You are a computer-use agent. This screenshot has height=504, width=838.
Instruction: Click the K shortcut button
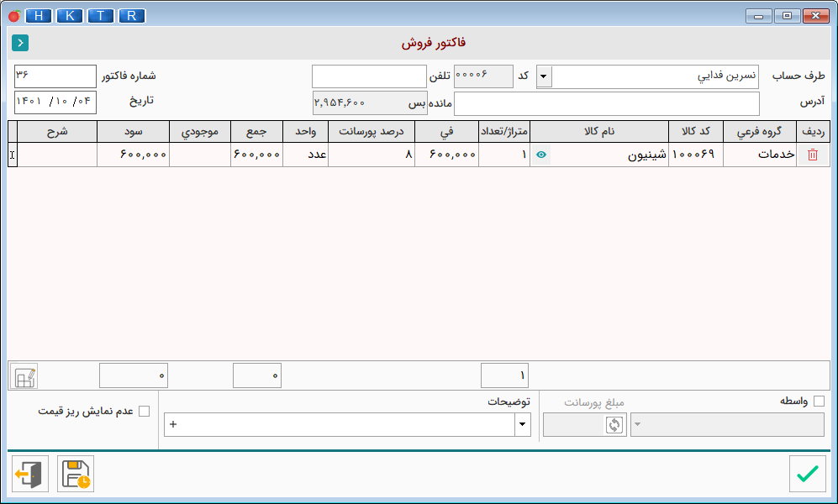coord(70,15)
